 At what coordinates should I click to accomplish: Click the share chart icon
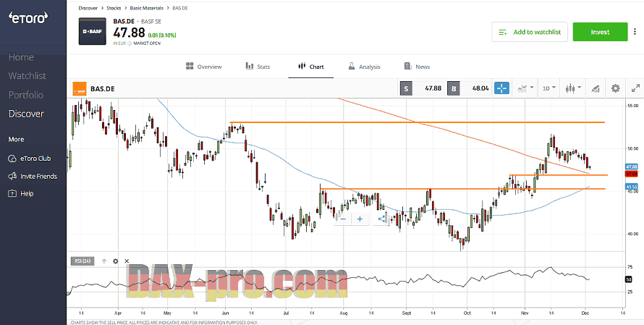click(x=381, y=219)
